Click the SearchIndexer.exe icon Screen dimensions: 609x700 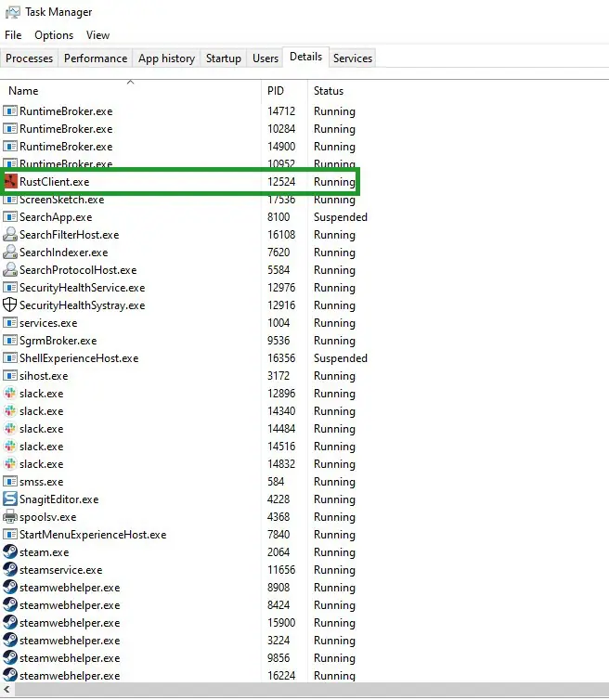pyautogui.click(x=10, y=253)
